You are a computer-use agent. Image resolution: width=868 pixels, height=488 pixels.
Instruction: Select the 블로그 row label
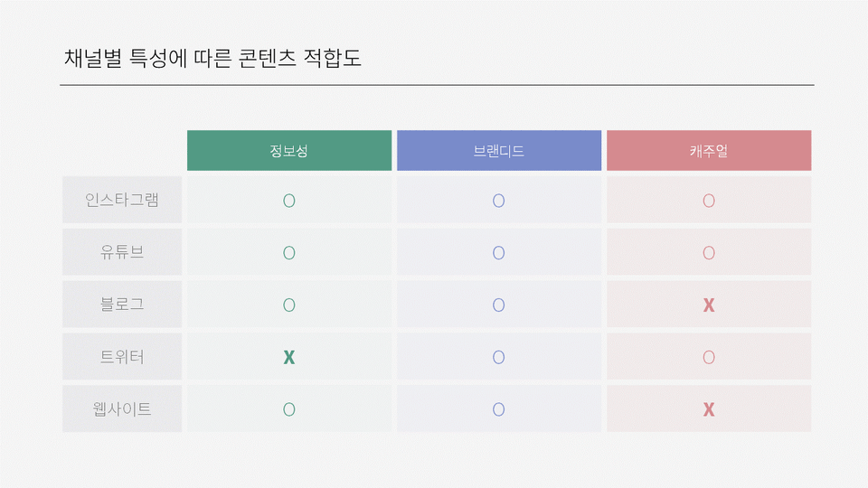click(122, 304)
